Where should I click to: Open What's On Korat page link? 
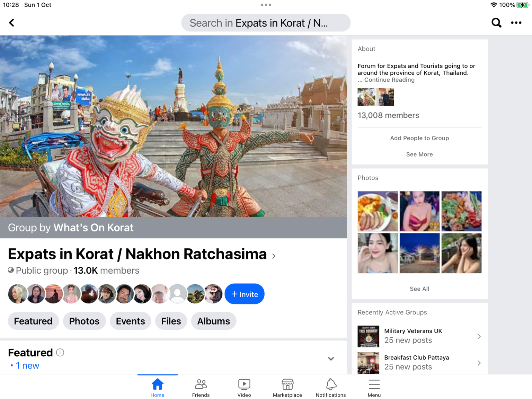[x=94, y=228]
